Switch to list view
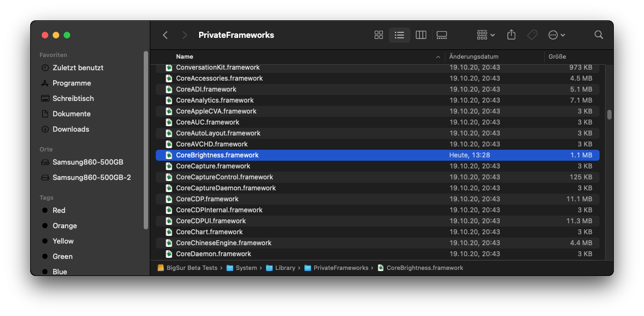 (x=399, y=35)
